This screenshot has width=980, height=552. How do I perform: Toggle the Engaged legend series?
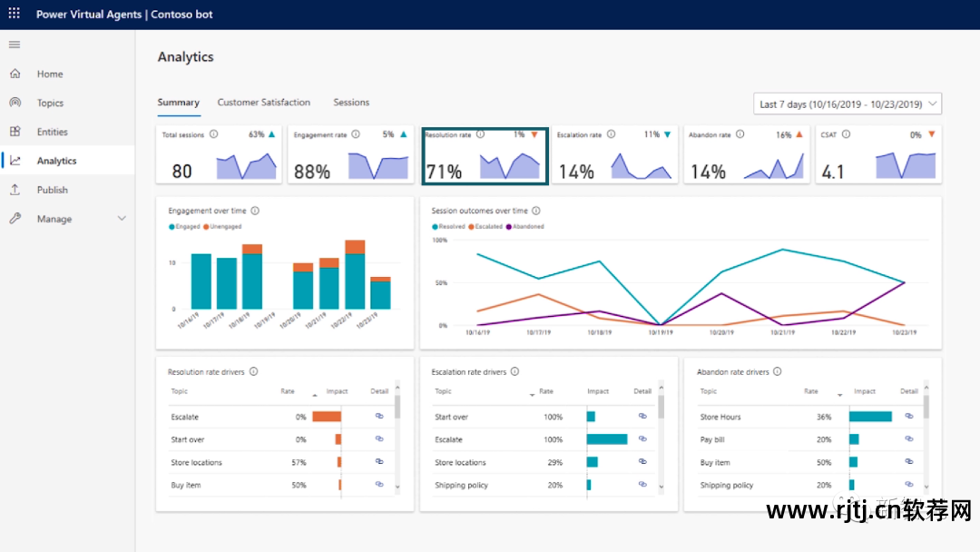point(185,226)
